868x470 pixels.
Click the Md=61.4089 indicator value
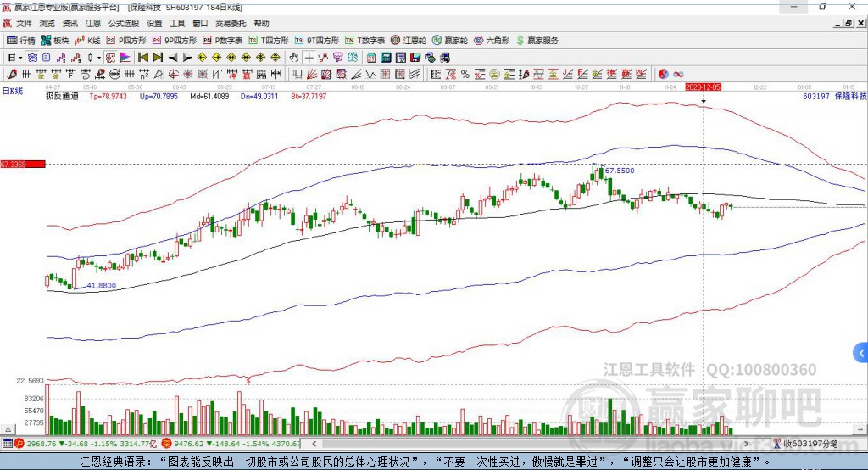tap(209, 96)
